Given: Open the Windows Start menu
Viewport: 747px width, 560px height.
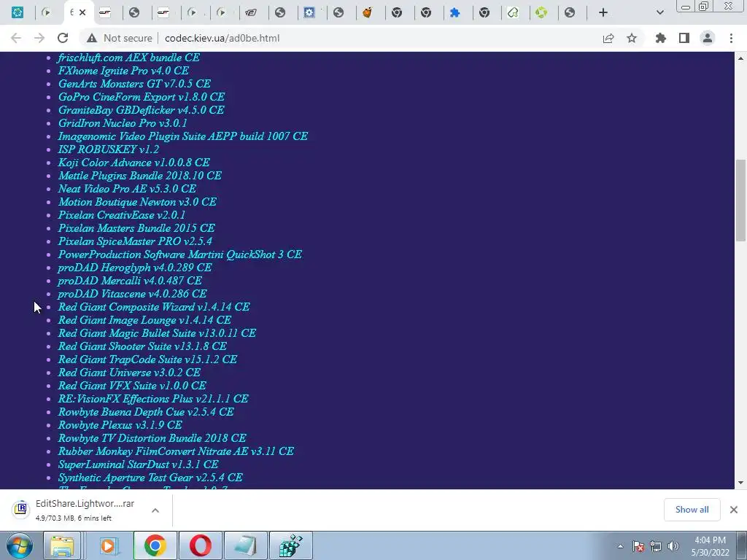Looking at the screenshot, I should [19, 545].
